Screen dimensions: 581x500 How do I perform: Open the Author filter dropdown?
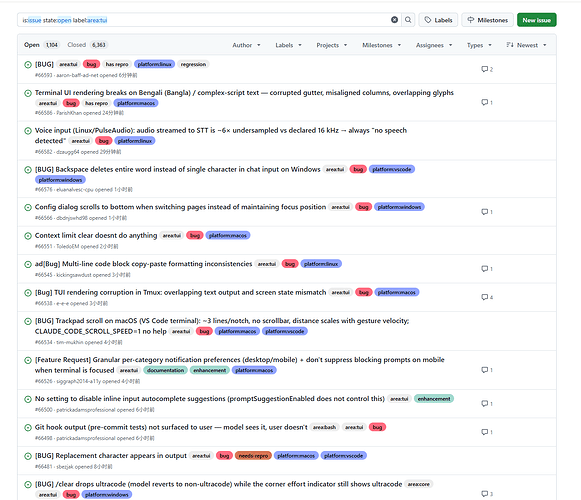click(246, 45)
